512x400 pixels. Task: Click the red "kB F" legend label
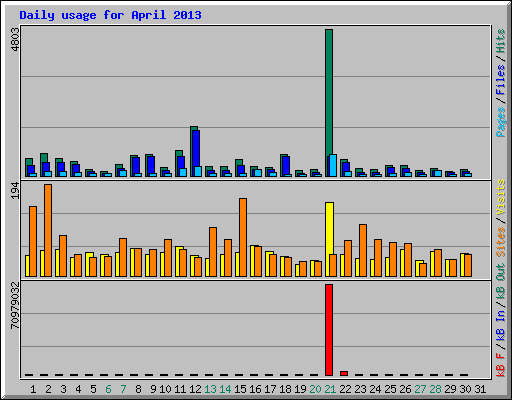click(x=501, y=365)
